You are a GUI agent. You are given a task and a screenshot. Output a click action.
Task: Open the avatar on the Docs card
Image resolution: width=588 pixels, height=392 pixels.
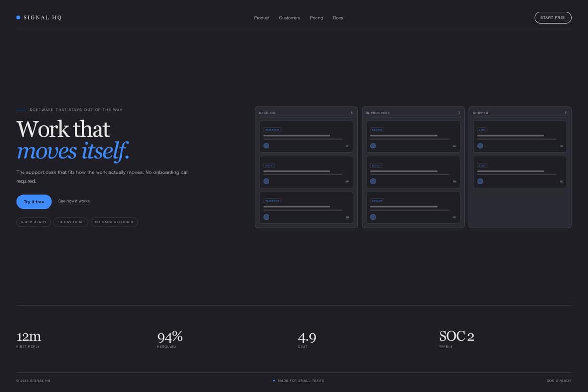click(x=266, y=181)
